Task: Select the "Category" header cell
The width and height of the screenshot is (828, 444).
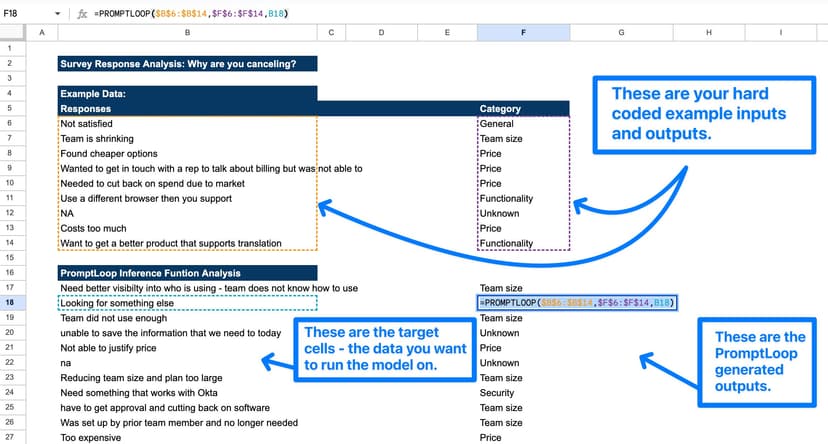Action: [523, 108]
